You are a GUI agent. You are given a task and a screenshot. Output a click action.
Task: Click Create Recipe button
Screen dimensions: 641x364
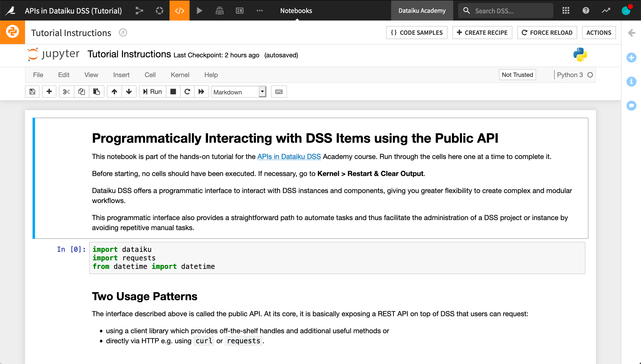(x=482, y=33)
